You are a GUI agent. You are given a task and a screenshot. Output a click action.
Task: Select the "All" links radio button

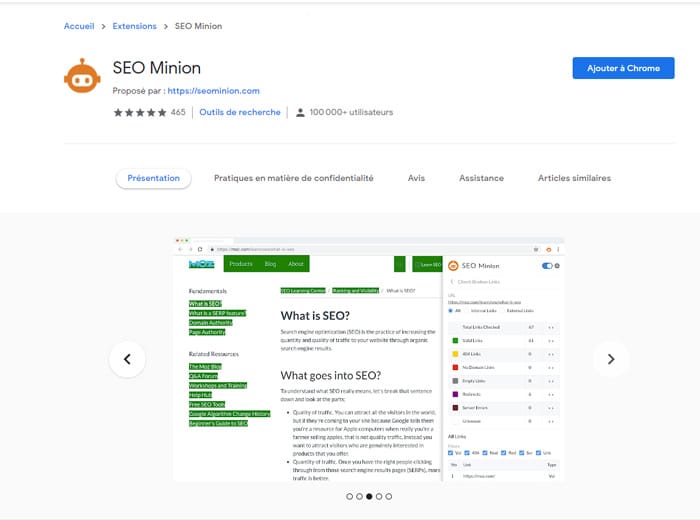click(x=450, y=310)
